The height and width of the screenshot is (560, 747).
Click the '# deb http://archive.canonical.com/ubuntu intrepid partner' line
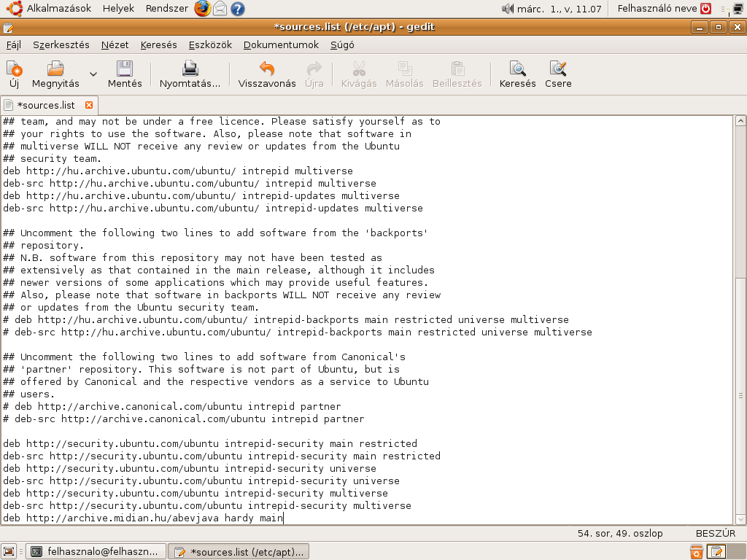(x=172, y=407)
